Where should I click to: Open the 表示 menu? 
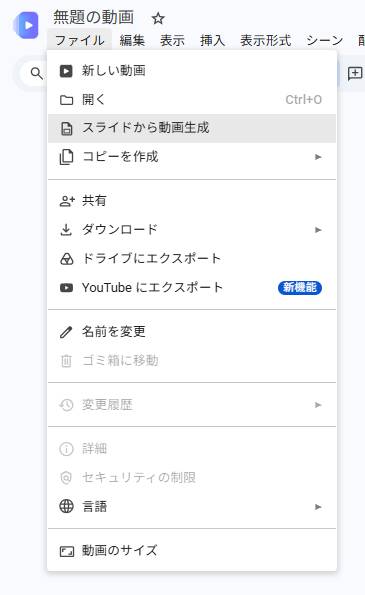[x=172, y=40]
